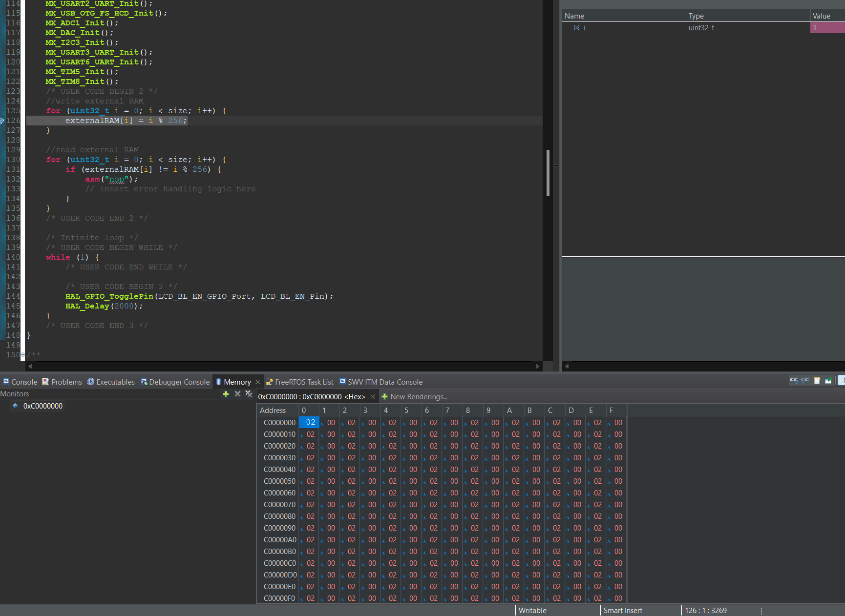Viewport: 845px width, 616px height.
Task: Click the first endianness icon in Memory toolbar
Action: 793,380
